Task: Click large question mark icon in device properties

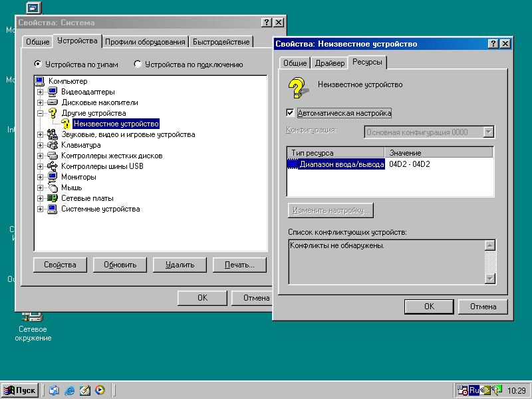Action: 298,88
